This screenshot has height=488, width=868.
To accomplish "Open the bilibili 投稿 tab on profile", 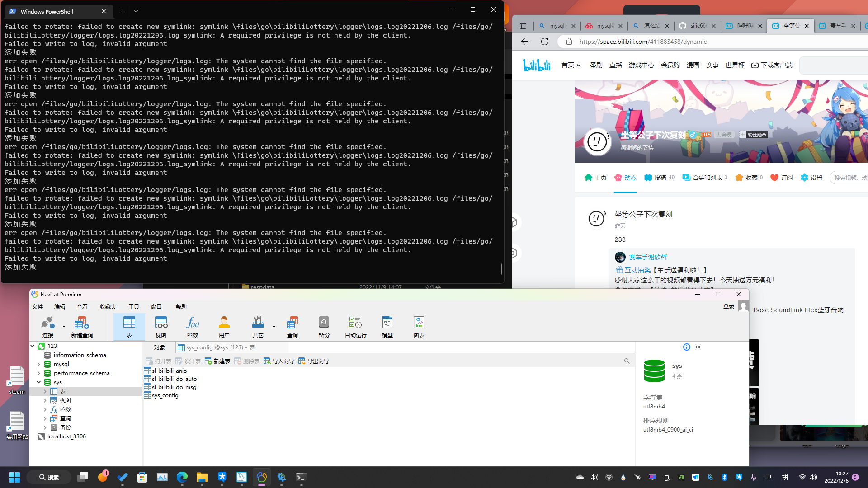I will point(659,178).
